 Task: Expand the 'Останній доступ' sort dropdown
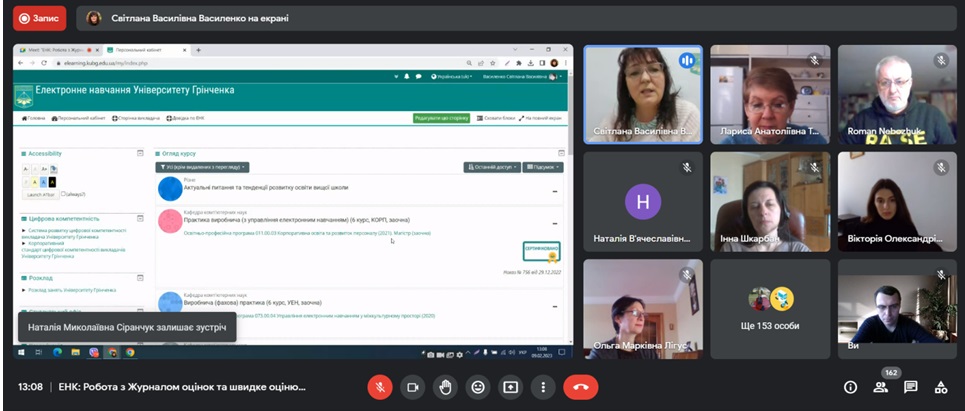pyautogui.click(x=491, y=167)
